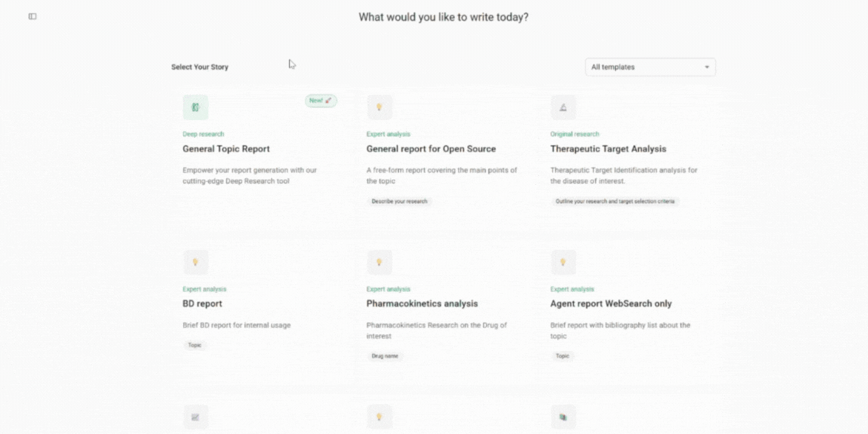Click the General Topic Report card icon
This screenshot has height=434, width=868.
pos(196,108)
